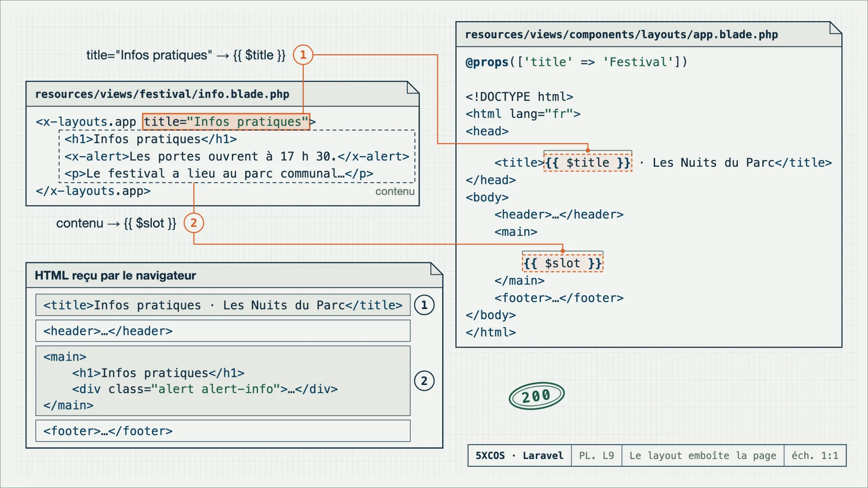This screenshot has height=488, width=868.
Task: Click 'Le layout emboîte la page' cell
Action: 703,455
